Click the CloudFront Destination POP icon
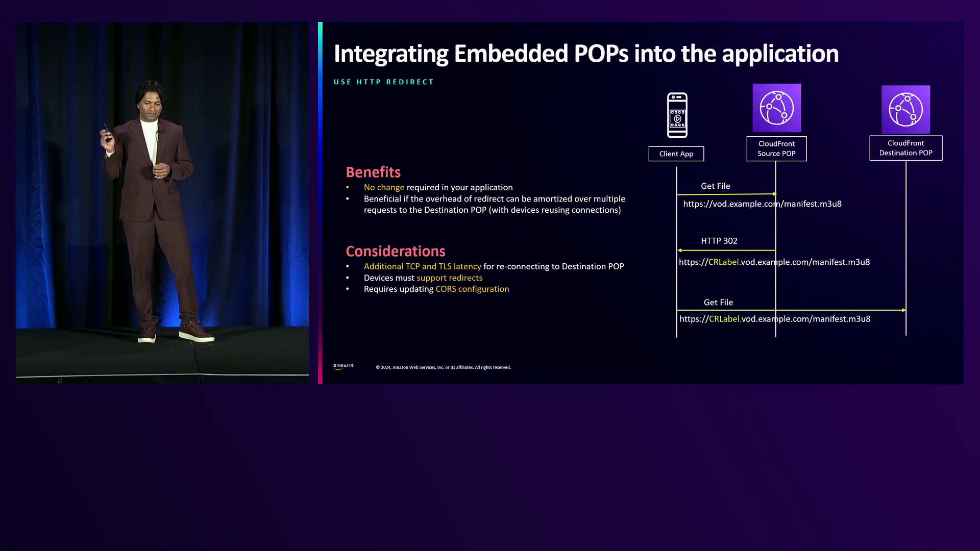Screen dimensions: 980x551 tap(905, 110)
